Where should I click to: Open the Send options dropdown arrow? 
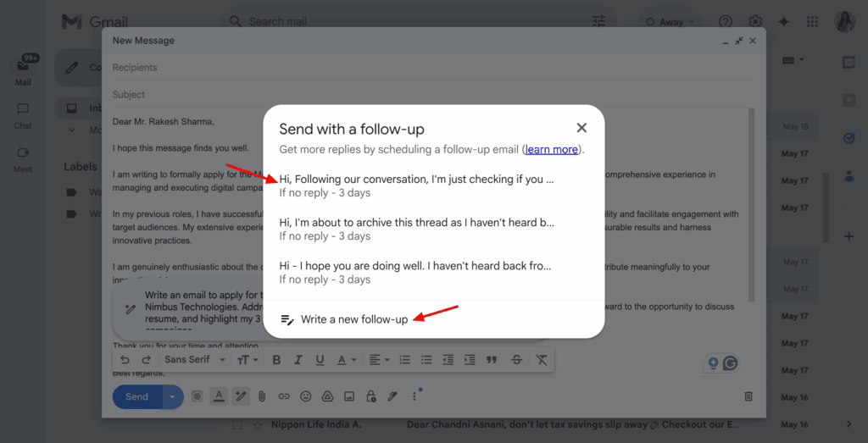pos(173,396)
